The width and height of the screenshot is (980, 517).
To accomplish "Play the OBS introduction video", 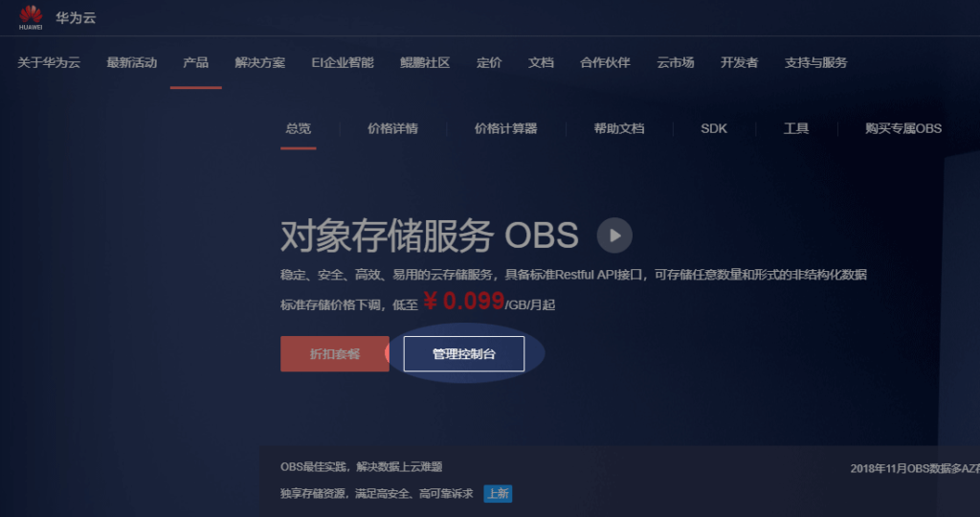I will click(x=614, y=235).
